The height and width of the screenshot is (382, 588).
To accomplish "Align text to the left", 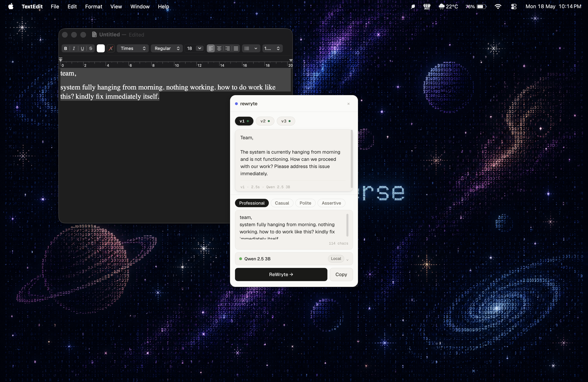I will [210, 48].
